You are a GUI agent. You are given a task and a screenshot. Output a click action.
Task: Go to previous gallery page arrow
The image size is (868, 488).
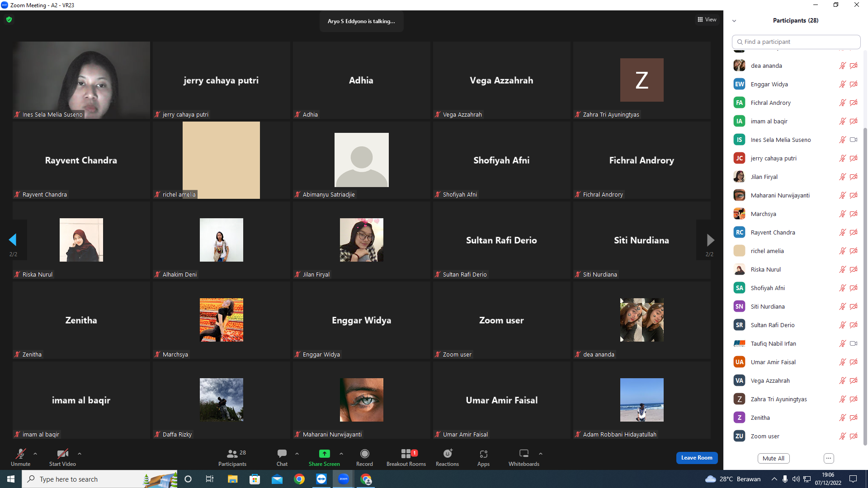[x=13, y=239]
